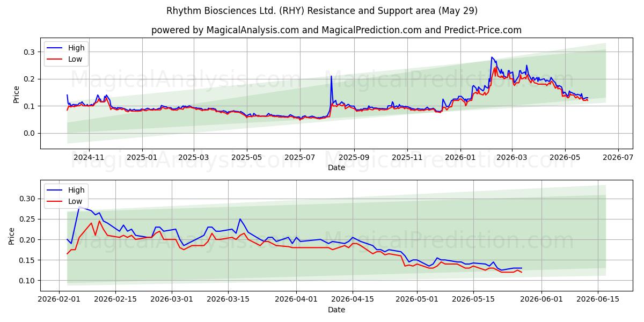Click y-axis tick '0.0' in top chart

pyautogui.click(x=31, y=133)
